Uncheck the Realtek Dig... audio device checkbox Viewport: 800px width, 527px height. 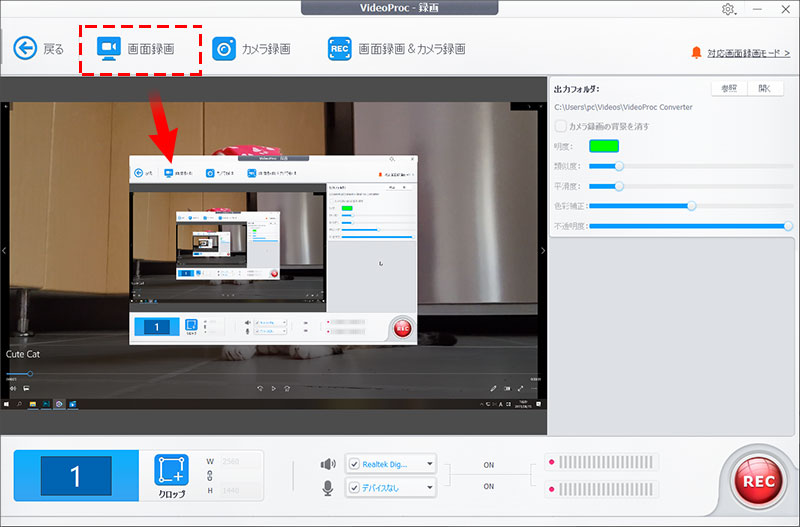coord(355,464)
